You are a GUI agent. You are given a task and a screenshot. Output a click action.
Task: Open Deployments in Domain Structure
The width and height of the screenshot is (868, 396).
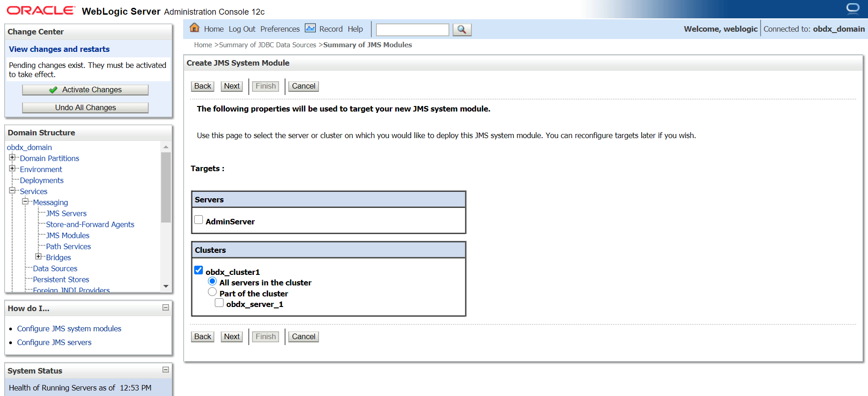click(42, 180)
